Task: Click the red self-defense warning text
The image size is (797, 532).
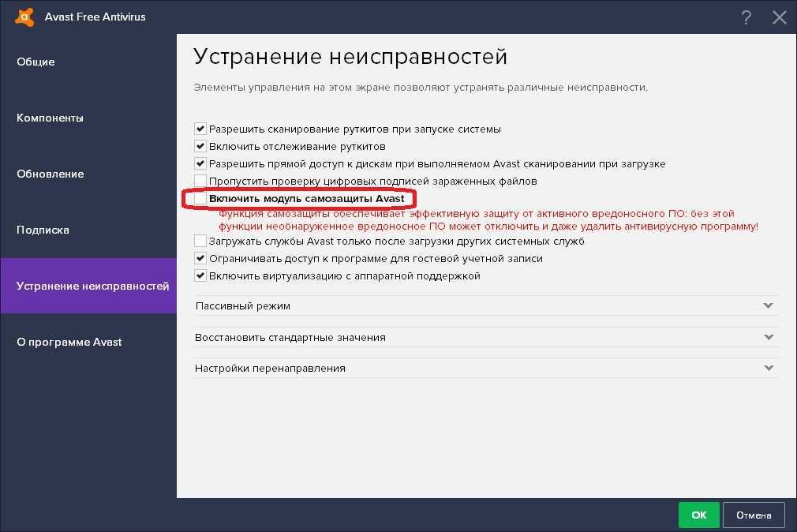Action: coord(488,219)
